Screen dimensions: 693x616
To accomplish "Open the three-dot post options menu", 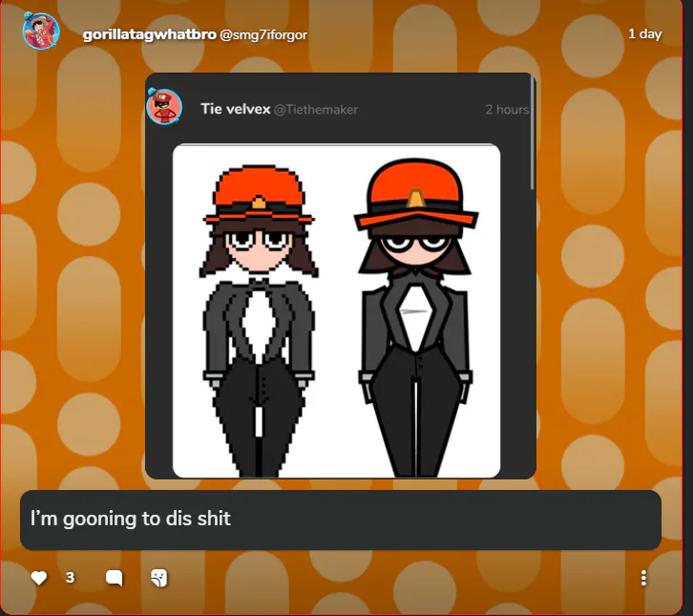I will point(643,578).
